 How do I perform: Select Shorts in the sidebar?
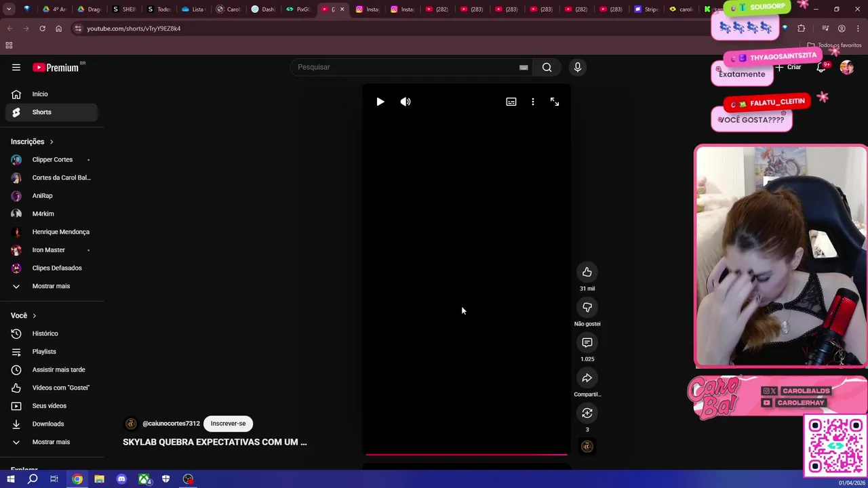[x=52, y=112]
